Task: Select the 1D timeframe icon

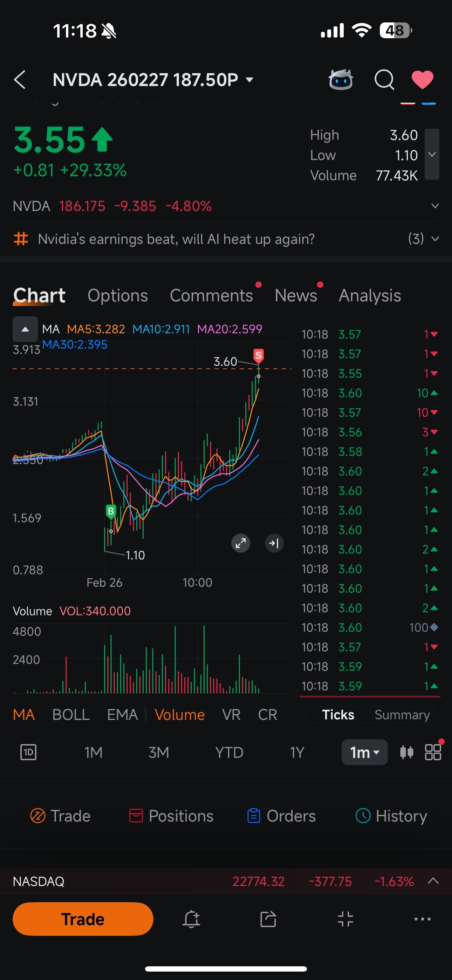Action: point(28,752)
